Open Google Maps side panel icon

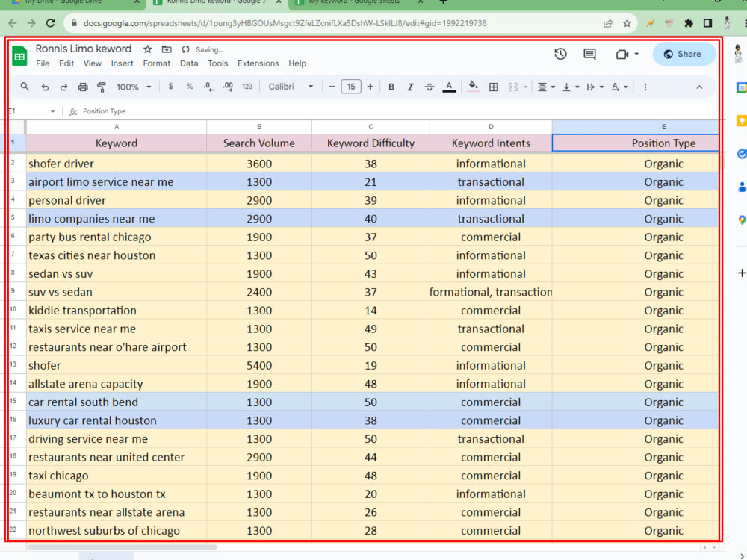tap(742, 220)
